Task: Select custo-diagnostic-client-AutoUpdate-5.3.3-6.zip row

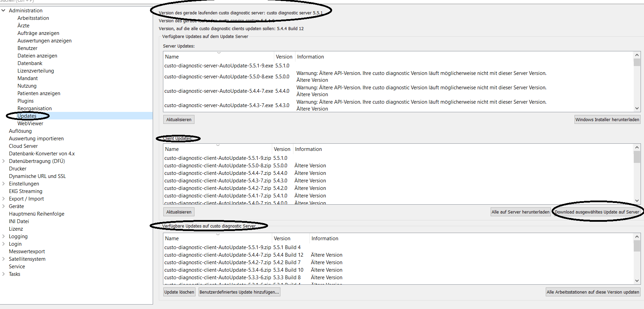Action: coord(398,278)
